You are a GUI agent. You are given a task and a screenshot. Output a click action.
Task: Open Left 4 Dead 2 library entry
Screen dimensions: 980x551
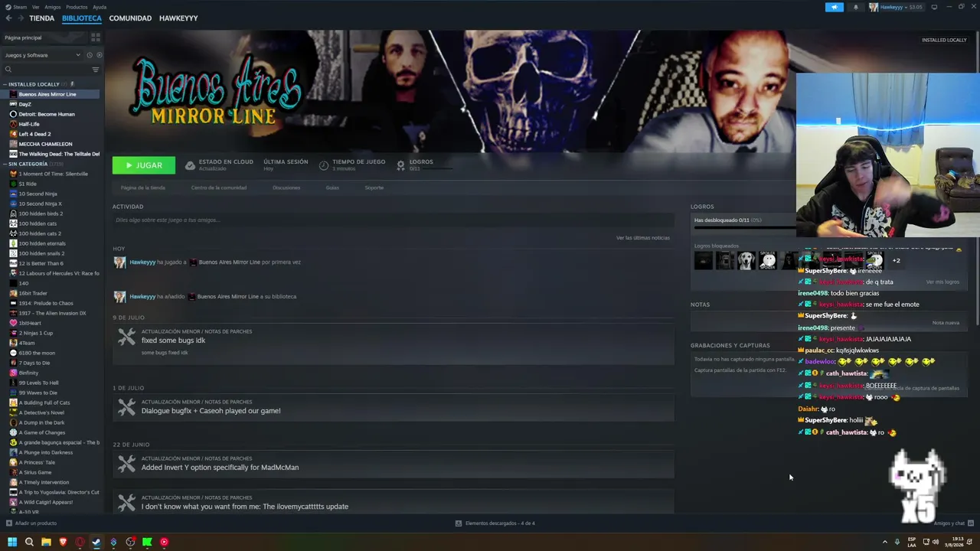tap(34, 134)
